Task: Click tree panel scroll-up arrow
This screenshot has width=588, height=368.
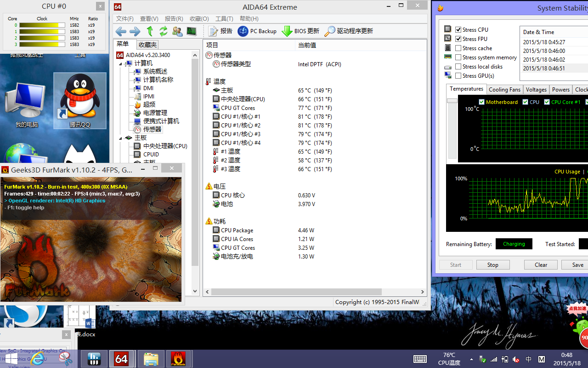Action: (x=195, y=54)
